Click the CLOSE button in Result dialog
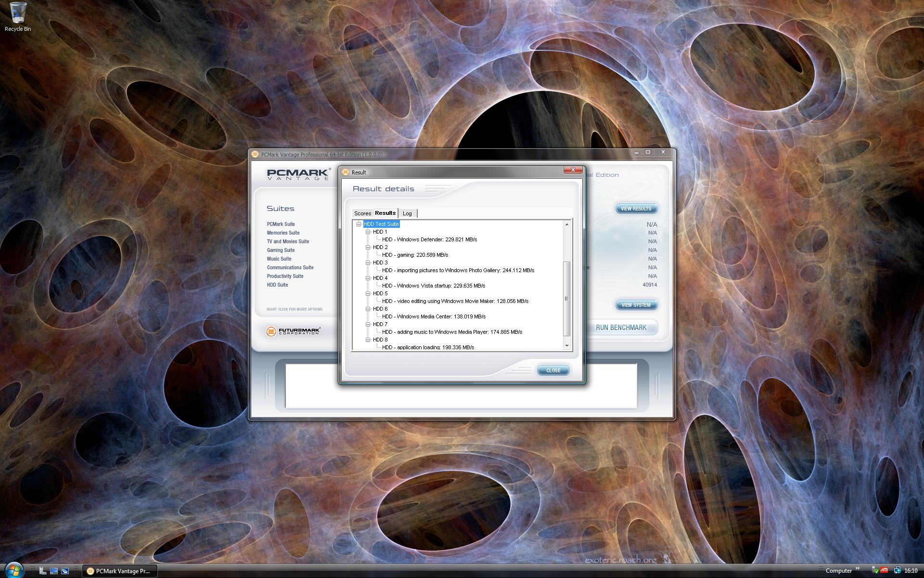Viewport: 924px width, 578px height. pyautogui.click(x=553, y=370)
